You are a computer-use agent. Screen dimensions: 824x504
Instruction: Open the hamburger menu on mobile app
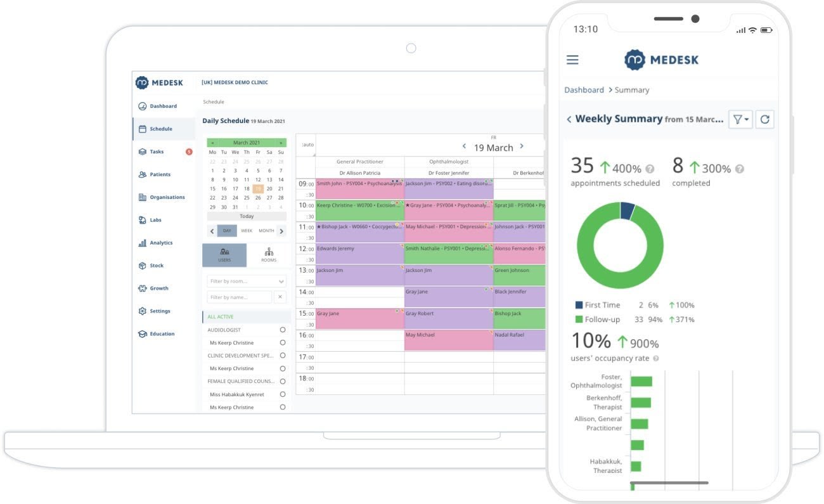tap(572, 59)
